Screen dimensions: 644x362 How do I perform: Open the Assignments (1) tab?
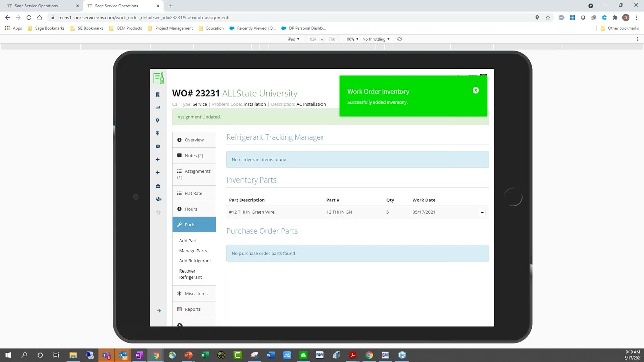pos(194,174)
